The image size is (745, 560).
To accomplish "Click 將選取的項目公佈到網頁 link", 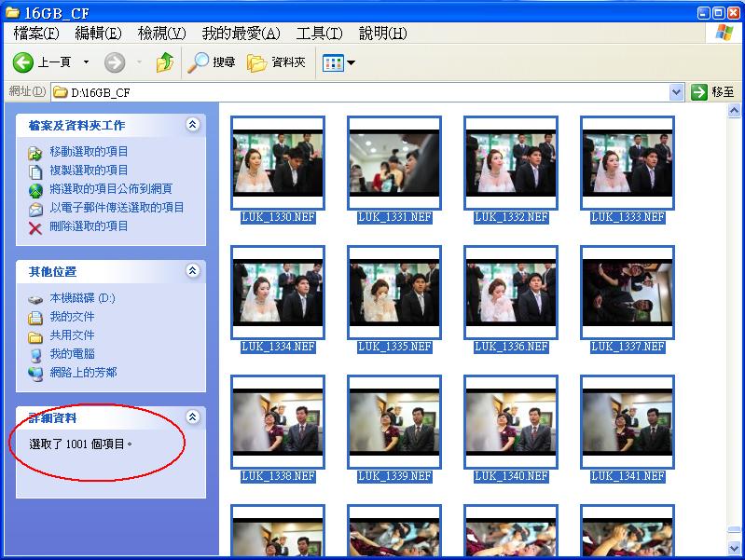I will [x=111, y=188].
